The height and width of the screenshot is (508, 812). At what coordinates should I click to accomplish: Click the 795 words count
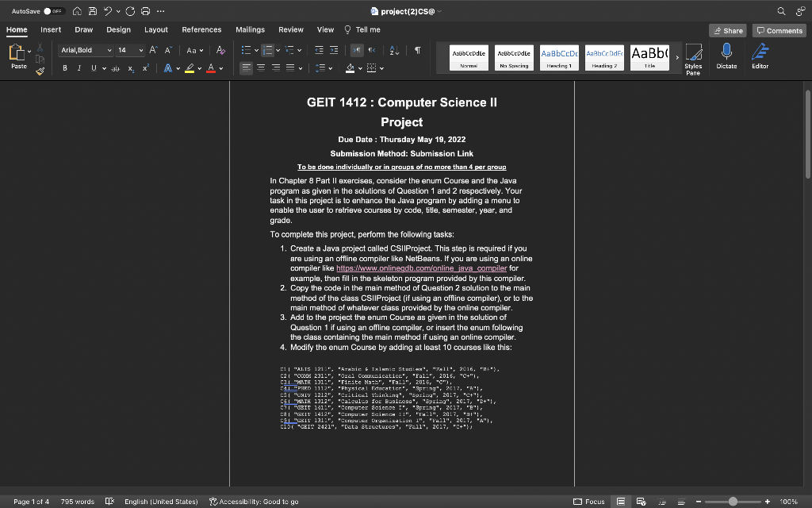tap(77, 502)
